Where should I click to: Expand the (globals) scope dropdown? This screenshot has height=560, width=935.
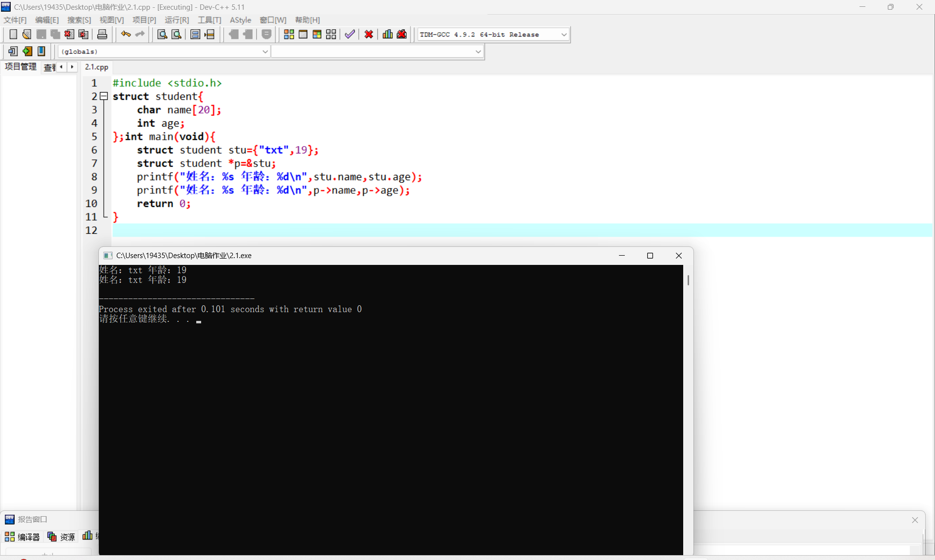265,52
